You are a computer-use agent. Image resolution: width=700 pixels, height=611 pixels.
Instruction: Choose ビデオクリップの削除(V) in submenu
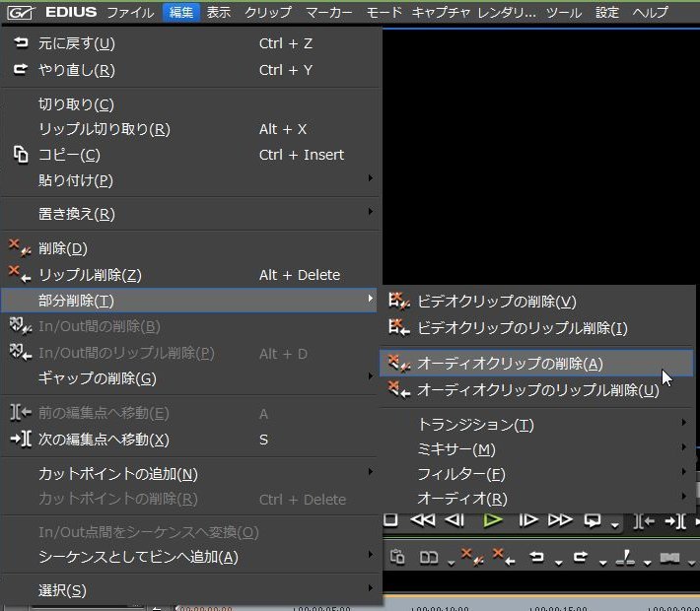[537, 302]
